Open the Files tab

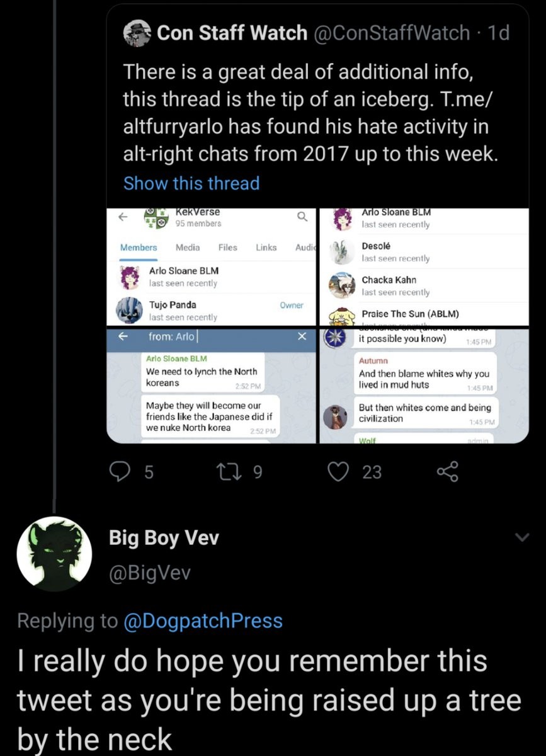(227, 248)
